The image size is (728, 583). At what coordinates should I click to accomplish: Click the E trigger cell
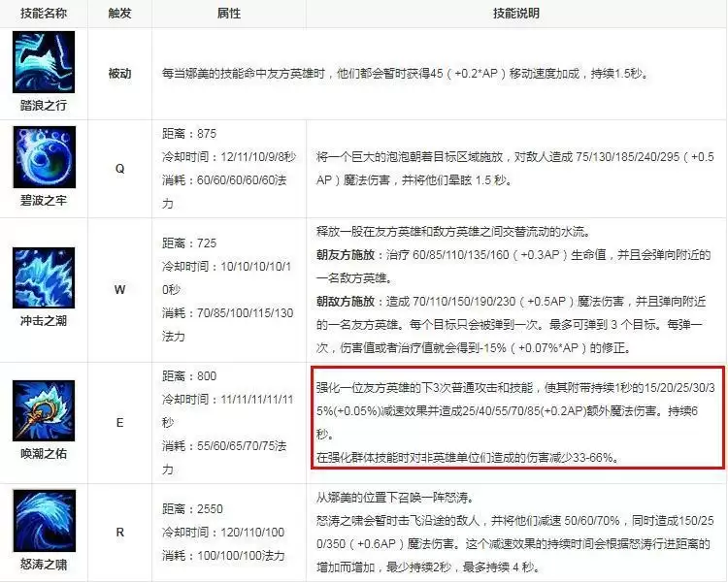point(119,422)
